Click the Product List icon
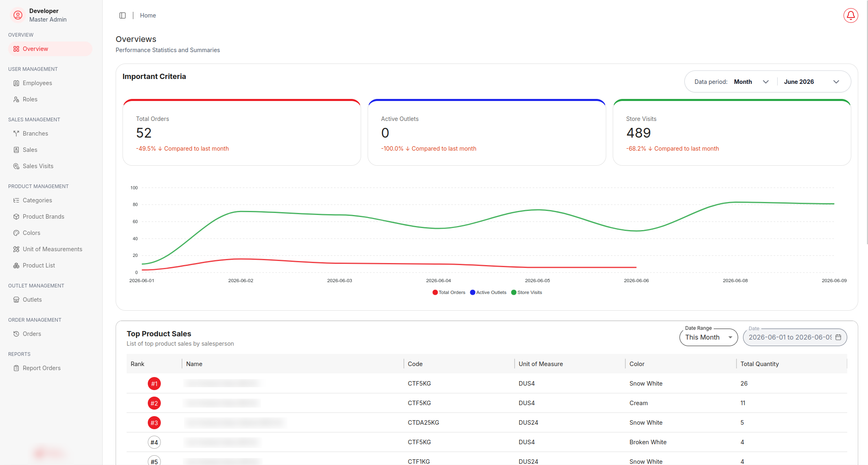868x465 pixels. coord(16,265)
